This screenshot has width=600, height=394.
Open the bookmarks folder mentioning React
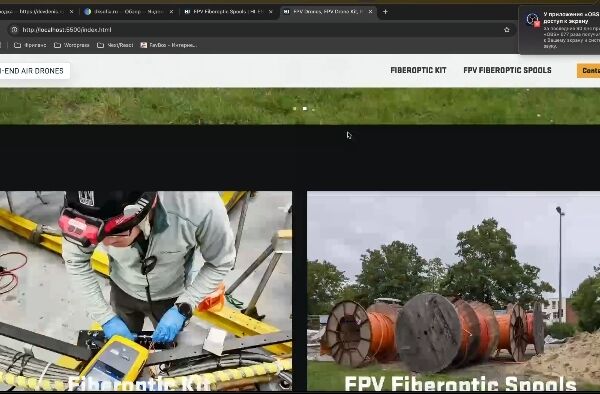coord(115,45)
